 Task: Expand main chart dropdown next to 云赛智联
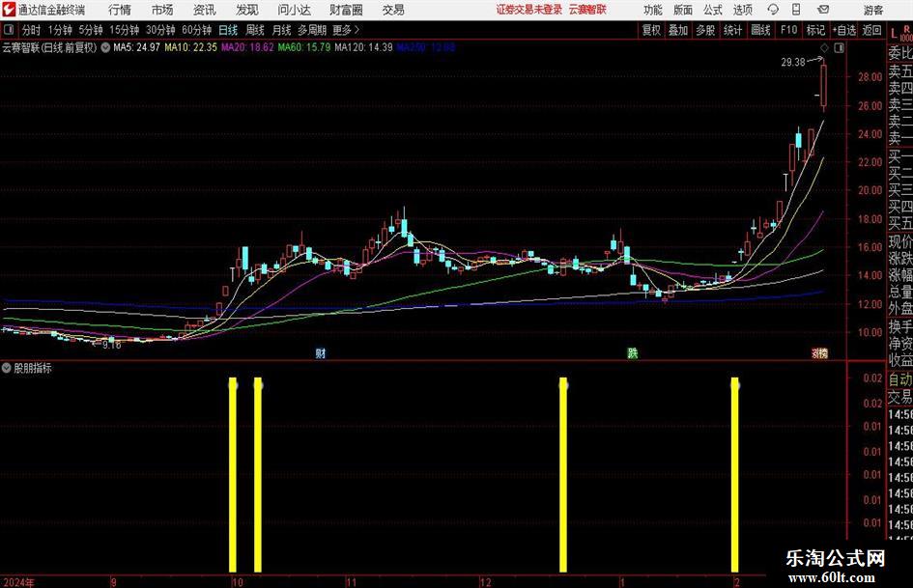click(105, 47)
